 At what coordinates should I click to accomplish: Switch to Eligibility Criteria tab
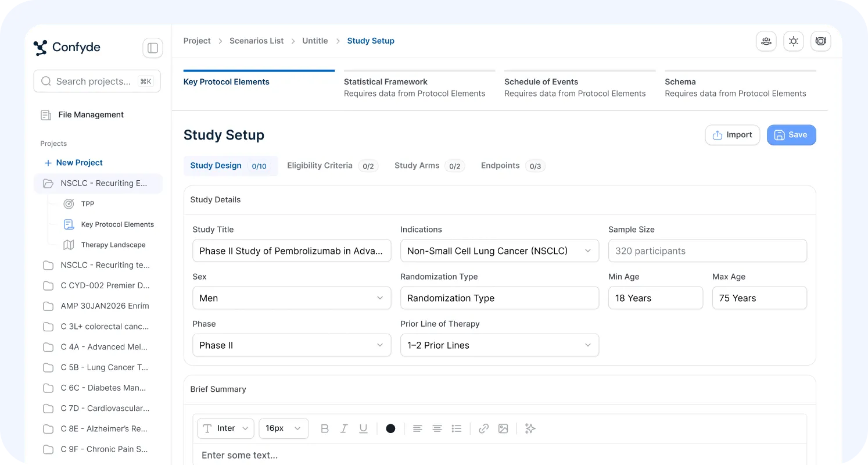(332, 166)
